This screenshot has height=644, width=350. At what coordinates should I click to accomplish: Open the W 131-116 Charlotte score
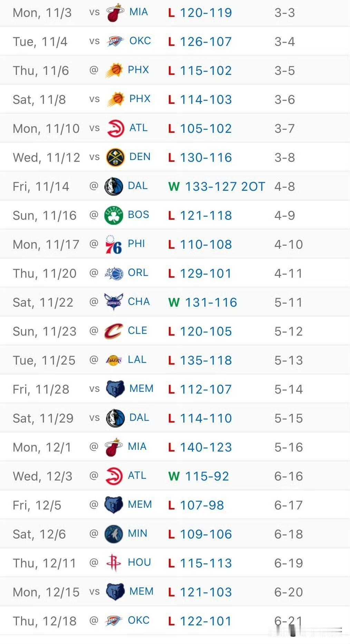203,303
